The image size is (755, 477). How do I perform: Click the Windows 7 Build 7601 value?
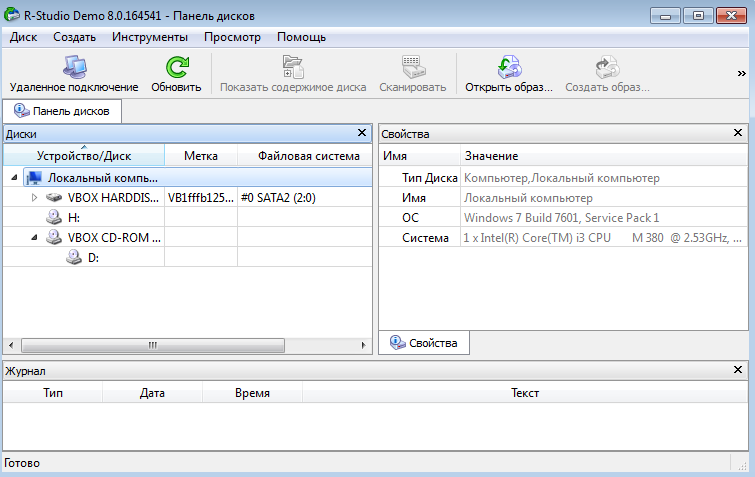click(561, 218)
